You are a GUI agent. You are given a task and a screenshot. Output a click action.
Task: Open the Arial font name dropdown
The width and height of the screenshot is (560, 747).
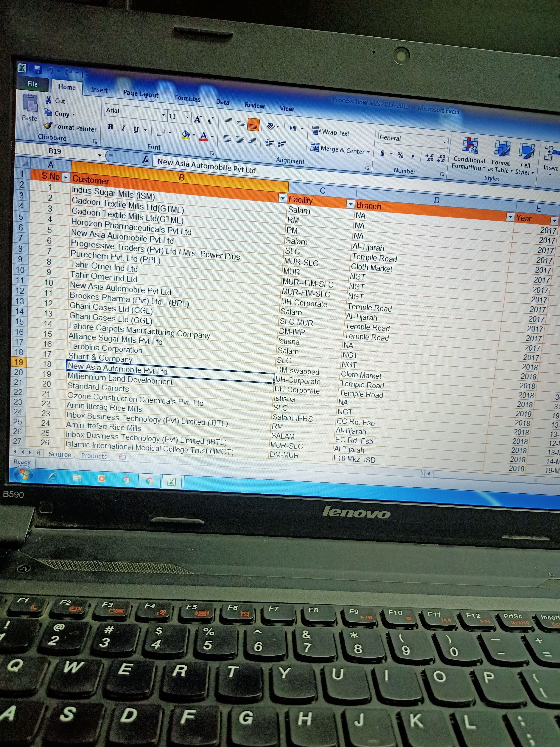(x=163, y=115)
